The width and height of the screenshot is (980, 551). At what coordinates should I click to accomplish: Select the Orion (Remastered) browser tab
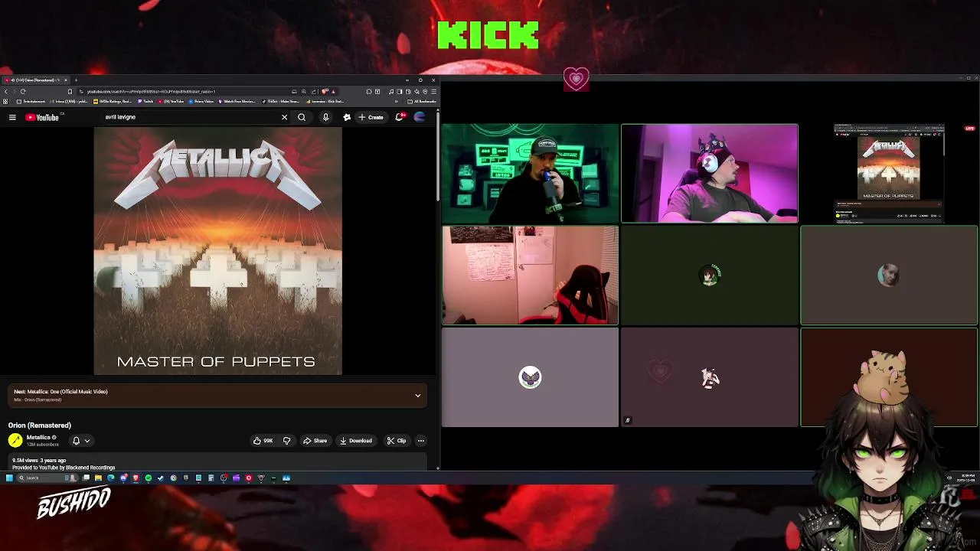[36, 80]
